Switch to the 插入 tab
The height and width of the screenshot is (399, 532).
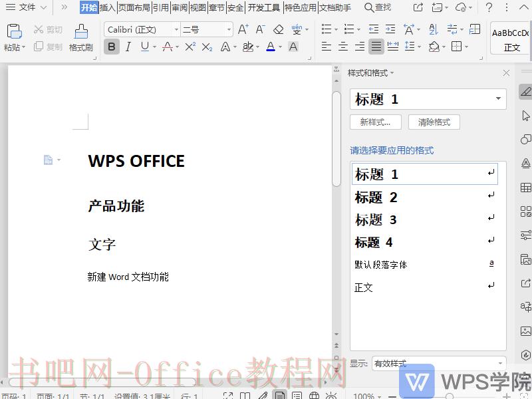pos(107,7)
